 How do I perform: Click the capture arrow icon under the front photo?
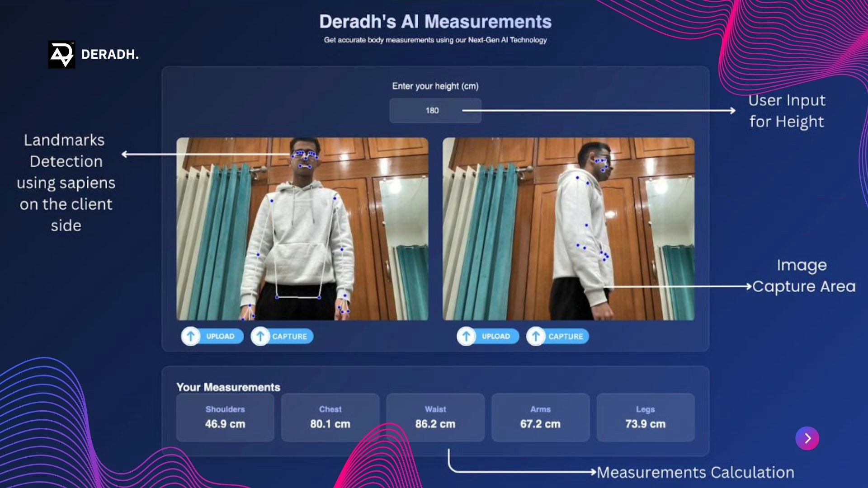[260, 336]
